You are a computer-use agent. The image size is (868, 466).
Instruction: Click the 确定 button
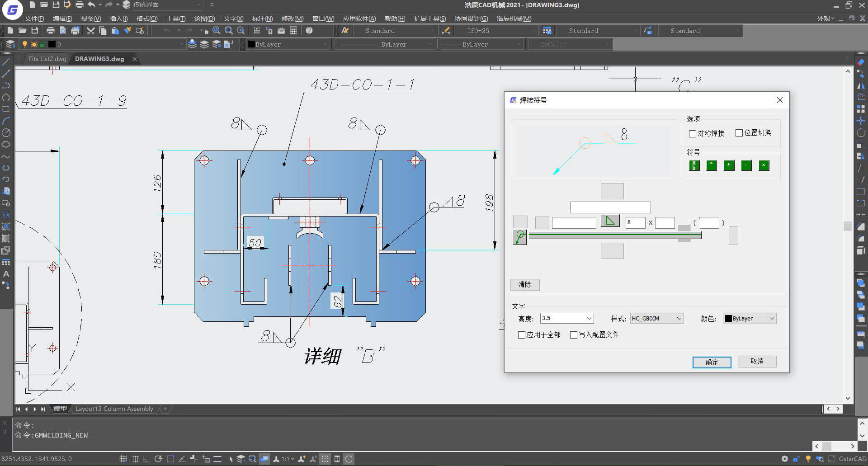[x=712, y=362]
